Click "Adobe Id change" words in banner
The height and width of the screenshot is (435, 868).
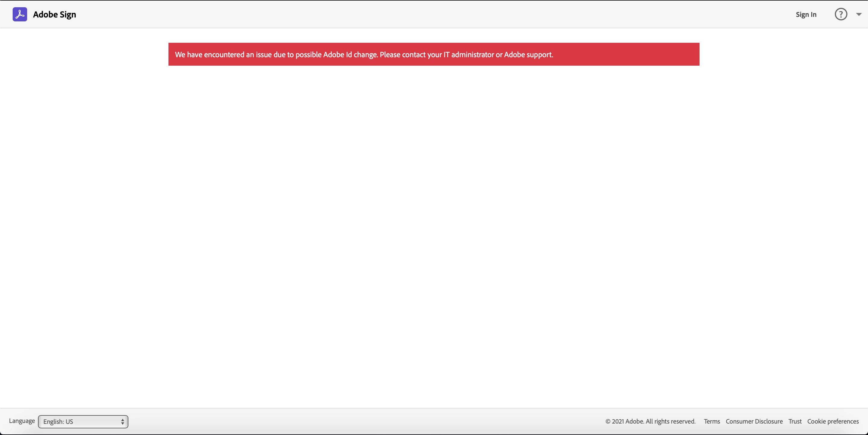[350, 55]
